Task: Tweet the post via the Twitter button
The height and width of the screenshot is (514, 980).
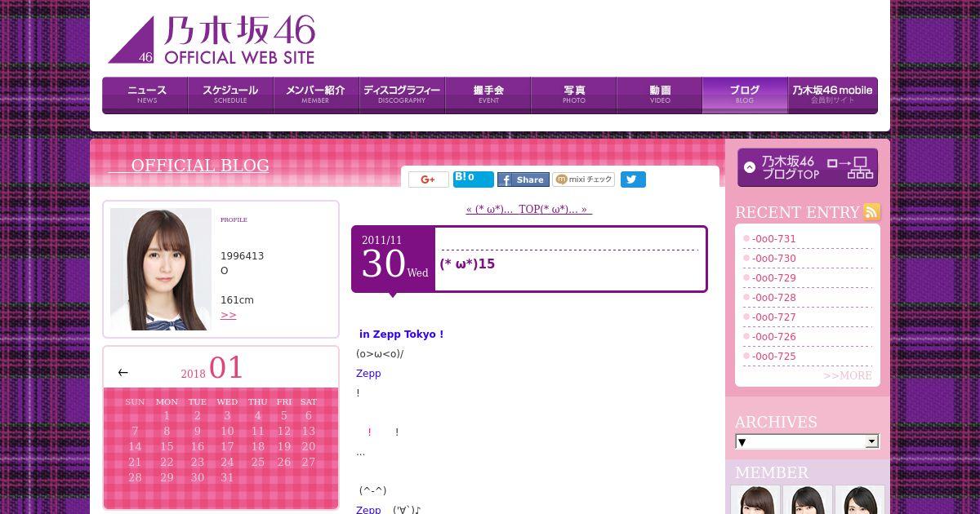Action: (633, 179)
